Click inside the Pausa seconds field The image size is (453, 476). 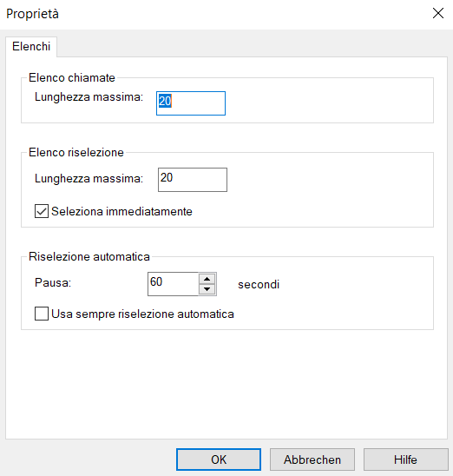tap(174, 284)
